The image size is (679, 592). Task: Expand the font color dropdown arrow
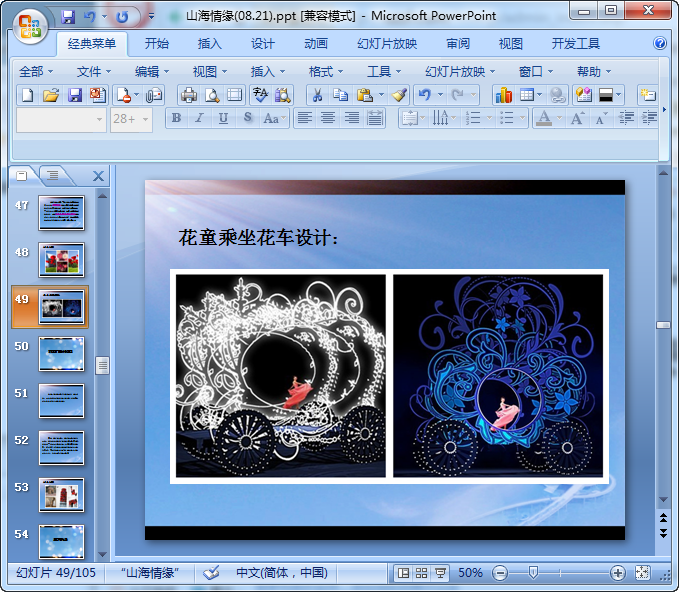[x=559, y=118]
